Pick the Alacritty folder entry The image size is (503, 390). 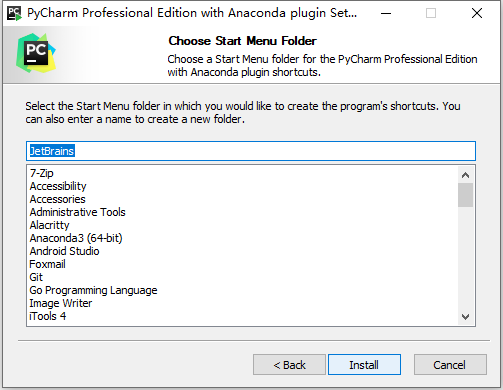(49, 225)
